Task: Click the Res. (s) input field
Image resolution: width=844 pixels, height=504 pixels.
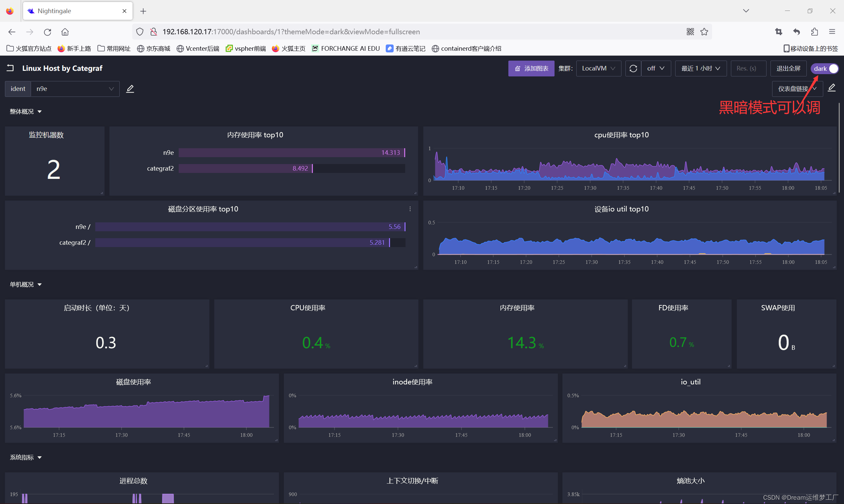Action: coord(748,68)
